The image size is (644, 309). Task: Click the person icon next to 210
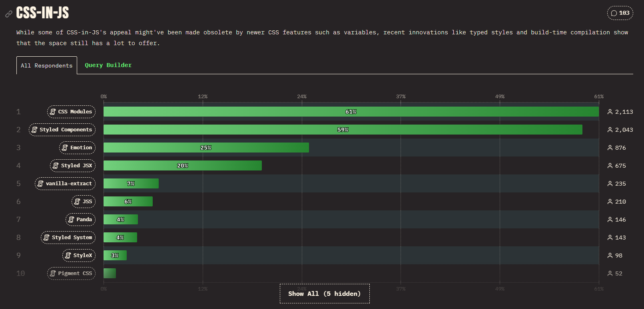coord(610,202)
